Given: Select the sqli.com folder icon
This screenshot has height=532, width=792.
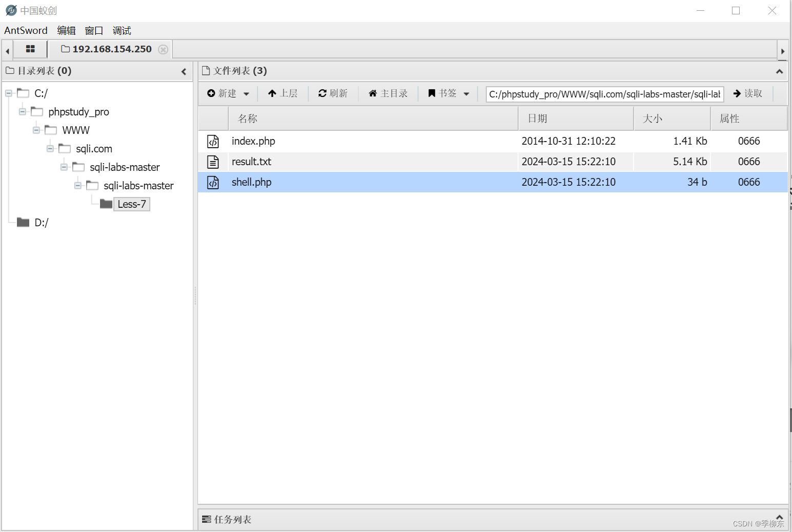Looking at the screenshot, I should [65, 148].
